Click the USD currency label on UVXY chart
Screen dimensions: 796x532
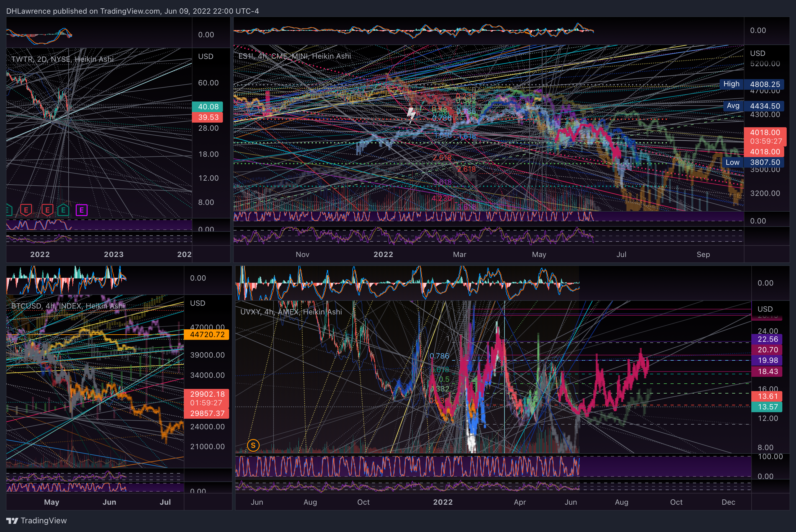(765, 309)
